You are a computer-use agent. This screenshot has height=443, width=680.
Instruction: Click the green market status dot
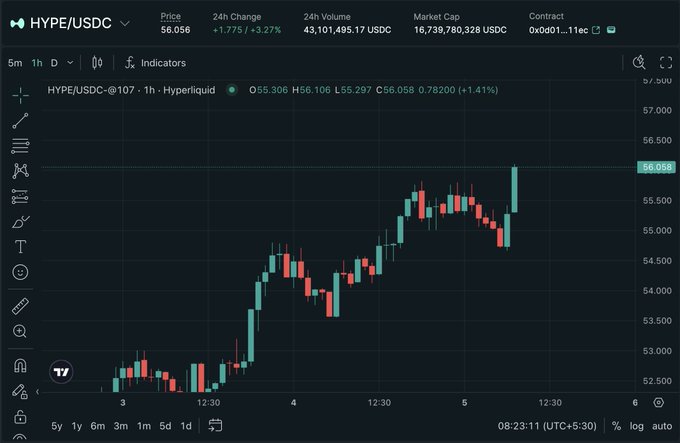(x=232, y=90)
